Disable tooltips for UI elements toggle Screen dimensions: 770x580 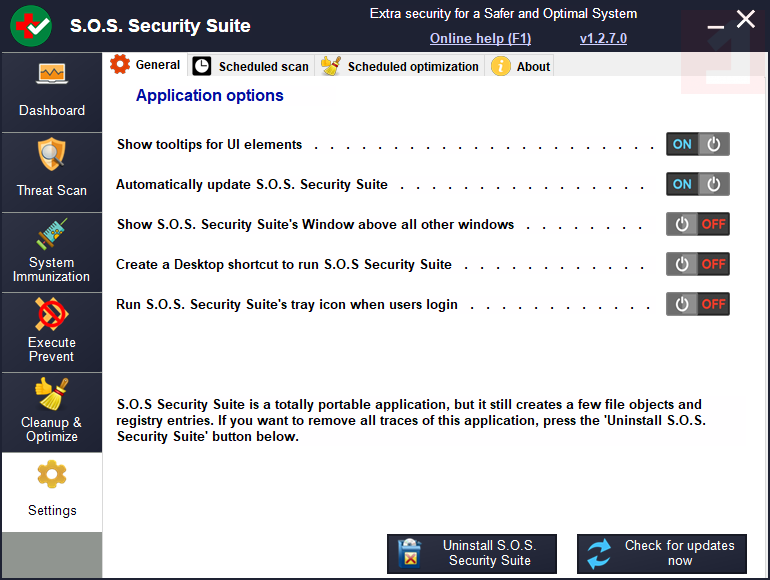pyautogui.click(x=698, y=144)
